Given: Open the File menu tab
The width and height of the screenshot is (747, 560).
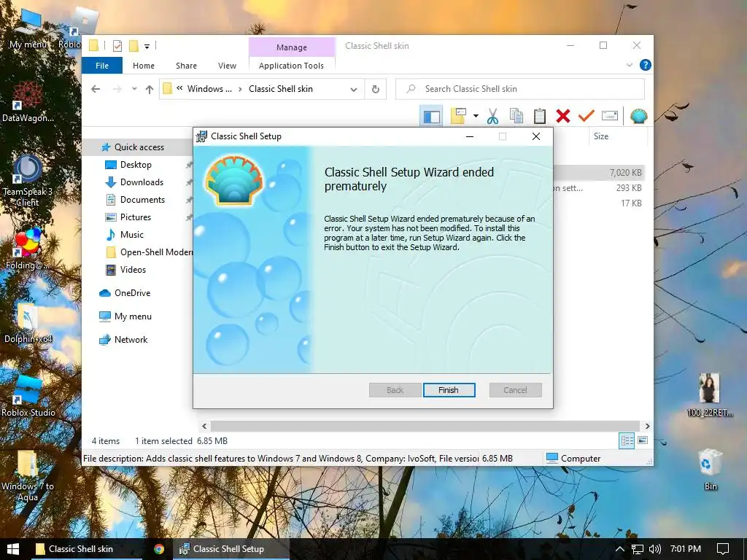Looking at the screenshot, I should click(102, 66).
